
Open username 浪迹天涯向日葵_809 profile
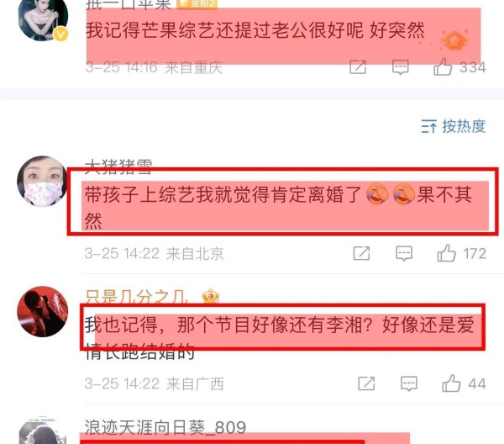[165, 427]
